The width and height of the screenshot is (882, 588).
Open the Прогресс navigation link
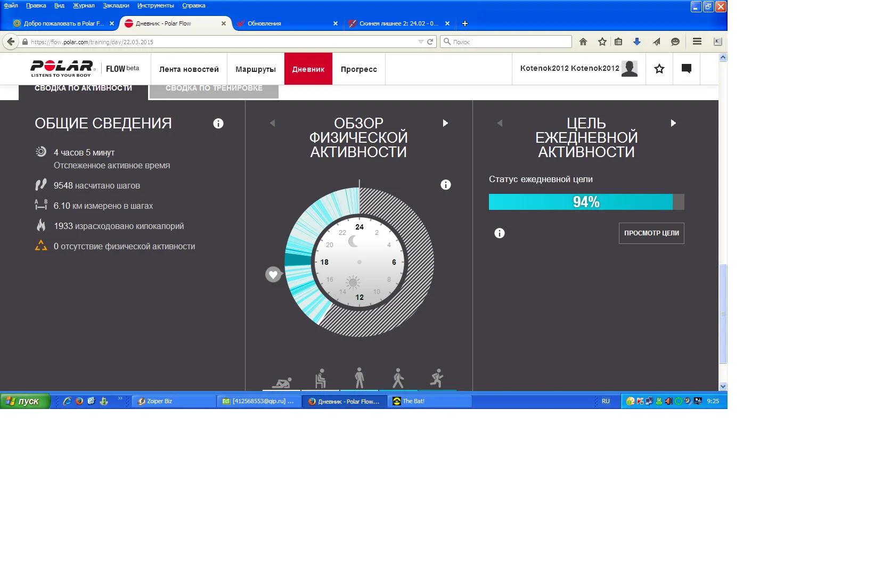coord(359,69)
